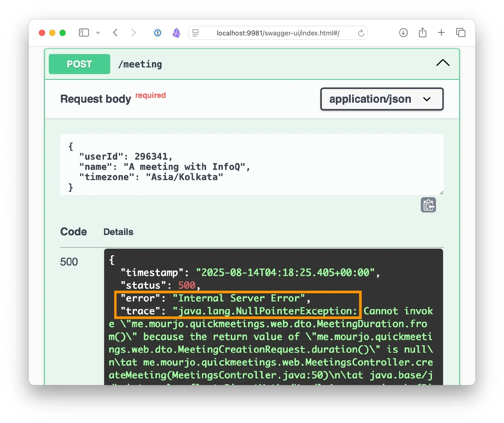Viewport: 504px width, 423px height.
Task: Click the share icon in toolbar
Action: point(422,33)
